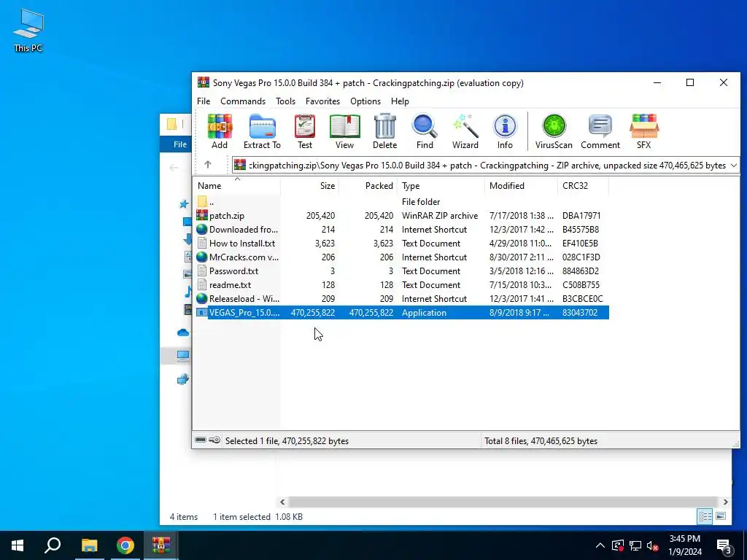Click the Delete trash can icon
The image size is (747, 560).
(384, 132)
